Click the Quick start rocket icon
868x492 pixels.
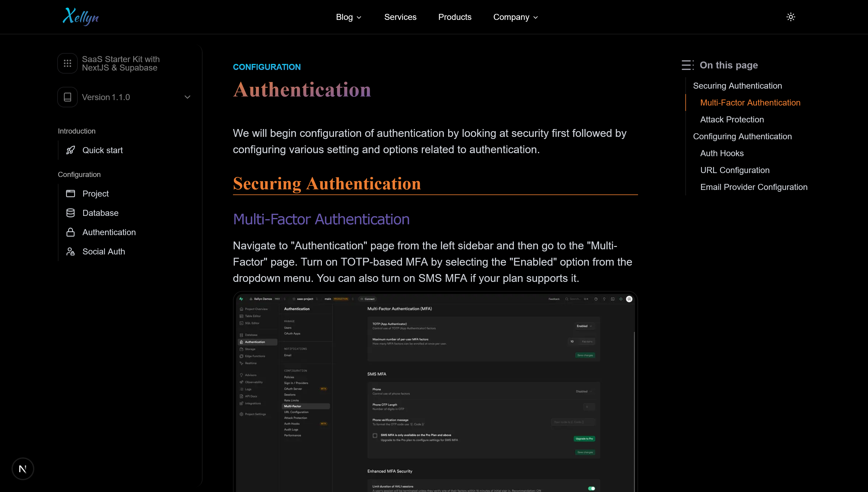click(70, 150)
